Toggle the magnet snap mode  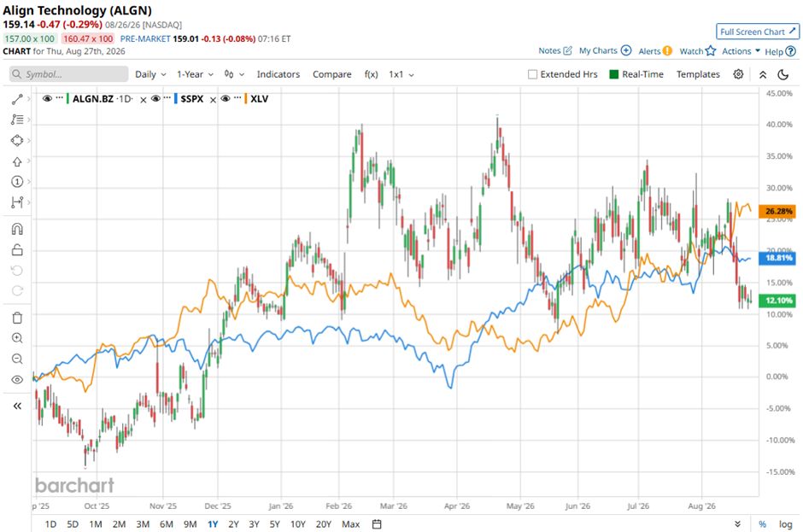point(17,229)
